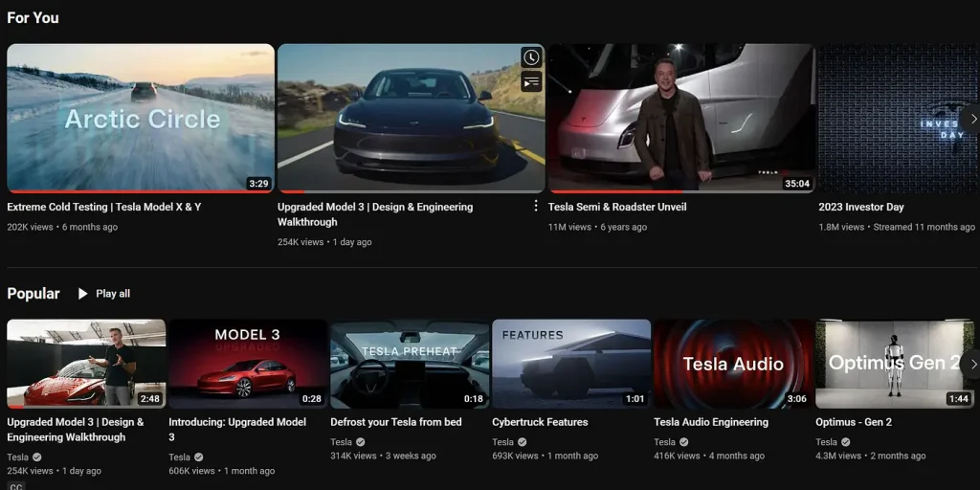Viewport: 980px width, 490px height.
Task: Click text 1.8M views • Streamed 11 months ago
Action: [897, 227]
